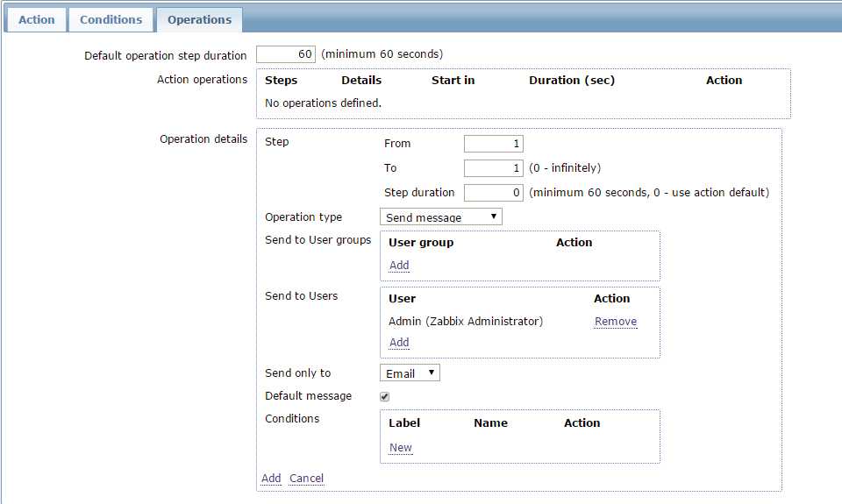
Task: Add another user under Send to Users
Action: tap(399, 343)
